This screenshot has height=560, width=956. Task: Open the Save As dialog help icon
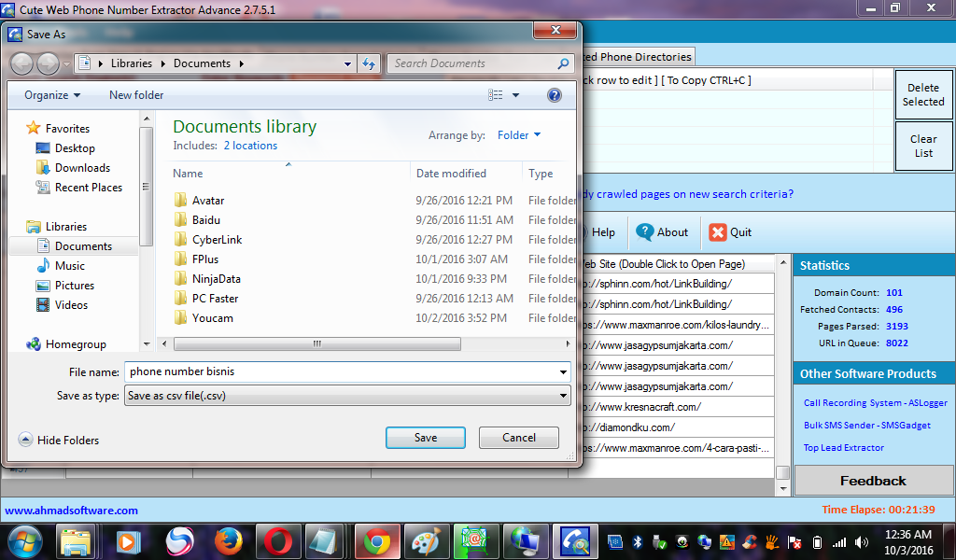point(554,95)
